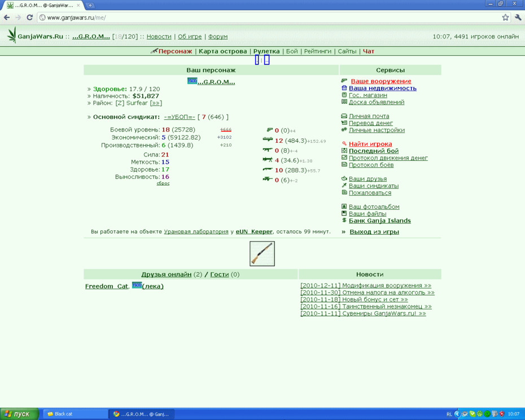This screenshot has height=420, width=525.
Task: Open Рейтинги menu item
Action: coord(317,51)
